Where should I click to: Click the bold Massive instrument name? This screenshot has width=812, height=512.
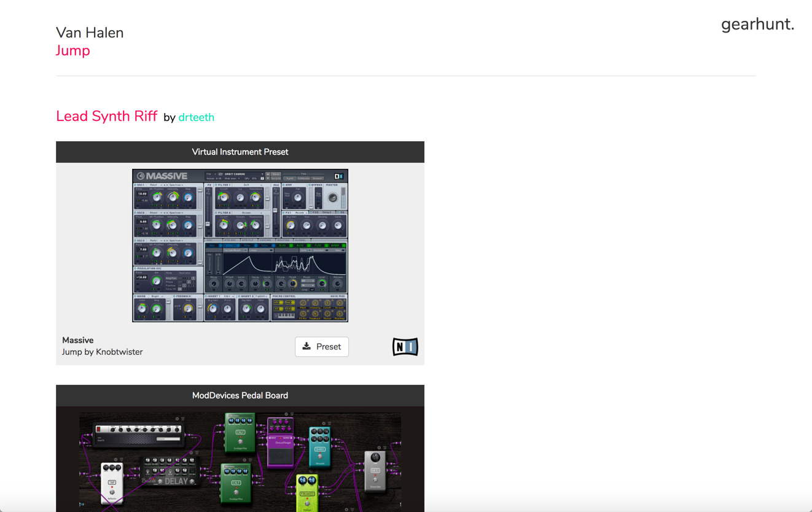pyautogui.click(x=78, y=340)
